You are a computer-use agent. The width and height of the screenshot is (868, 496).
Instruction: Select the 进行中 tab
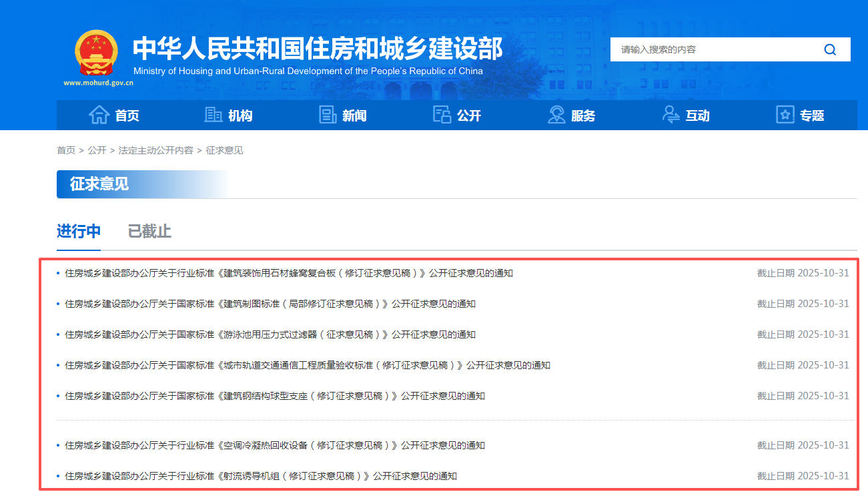[x=79, y=232]
